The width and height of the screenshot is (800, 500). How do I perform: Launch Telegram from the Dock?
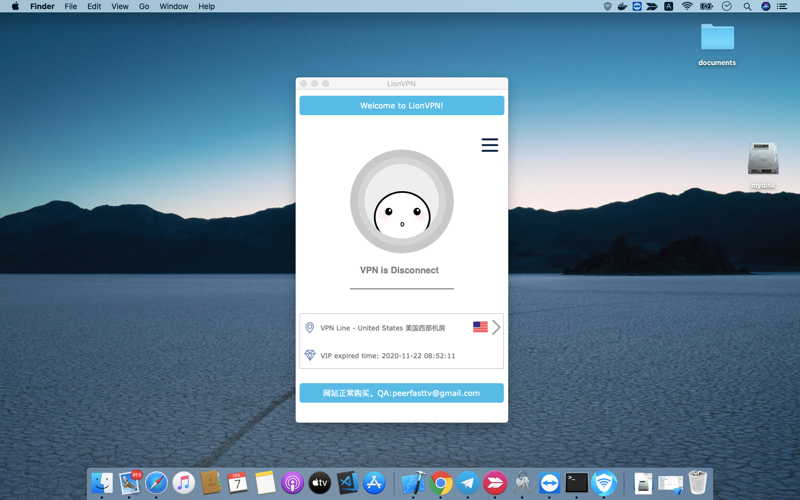pos(467,483)
